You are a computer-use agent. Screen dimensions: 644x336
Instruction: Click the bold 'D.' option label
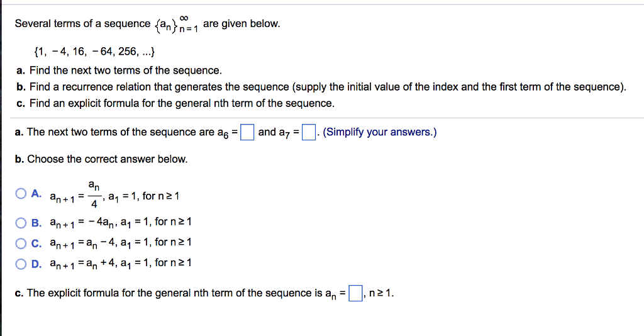[36, 264]
